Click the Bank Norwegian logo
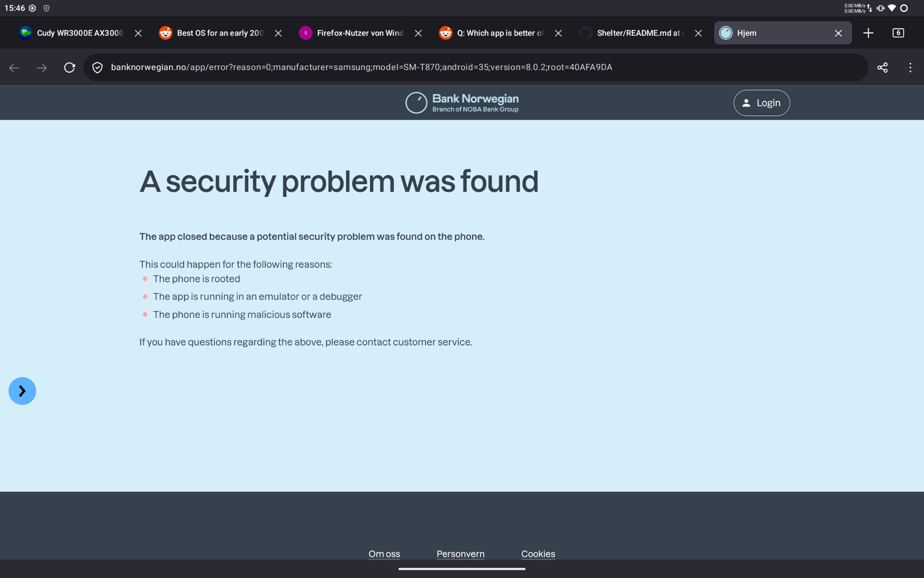The width and height of the screenshot is (924, 578). click(462, 103)
